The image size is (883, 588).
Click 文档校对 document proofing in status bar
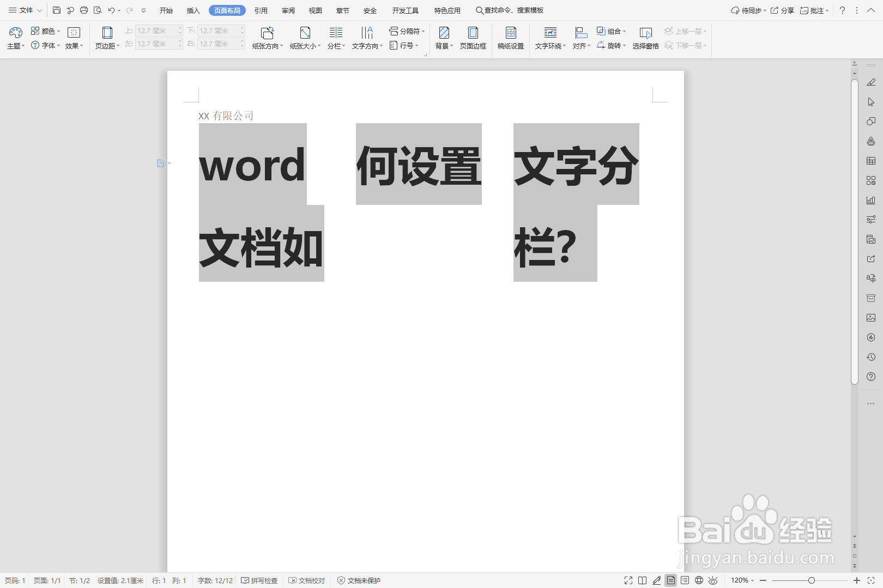point(307,580)
